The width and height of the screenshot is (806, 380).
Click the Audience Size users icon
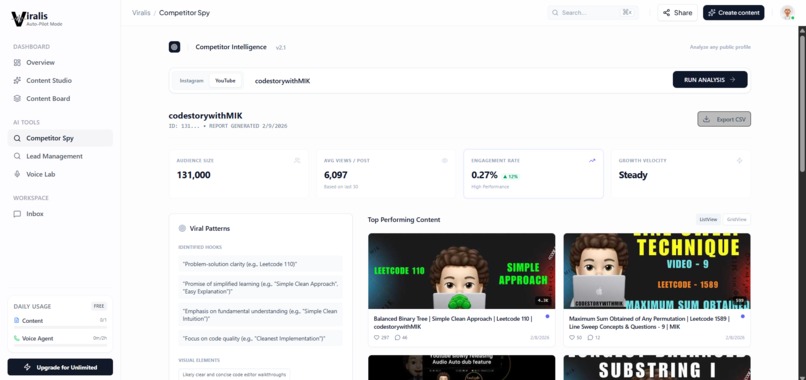pos(297,160)
